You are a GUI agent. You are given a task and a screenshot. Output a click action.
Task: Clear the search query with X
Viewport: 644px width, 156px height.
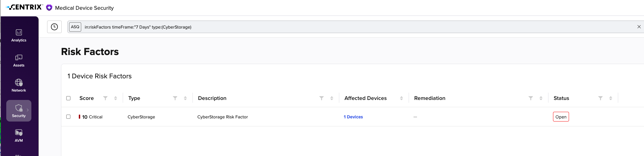639,27
